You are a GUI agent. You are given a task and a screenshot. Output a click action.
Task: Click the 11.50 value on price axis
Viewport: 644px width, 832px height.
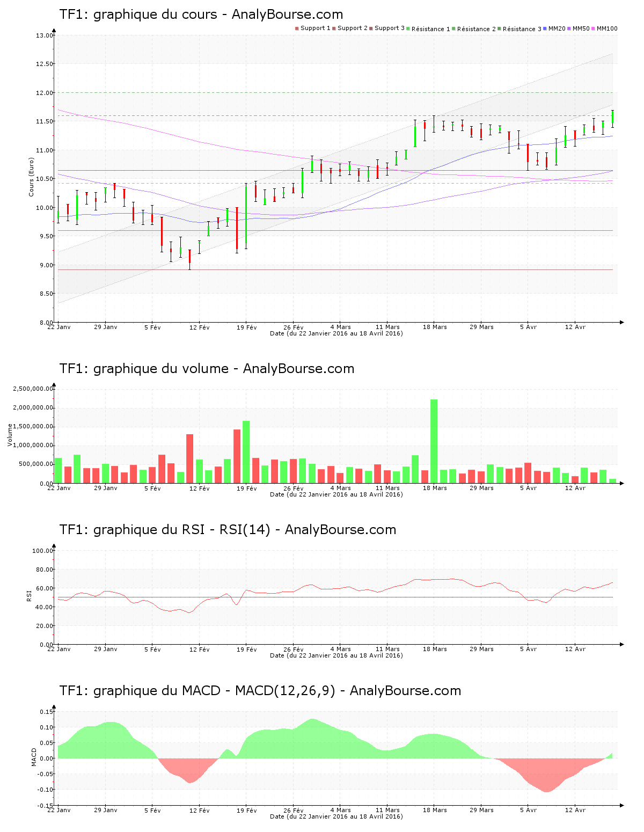45,121
